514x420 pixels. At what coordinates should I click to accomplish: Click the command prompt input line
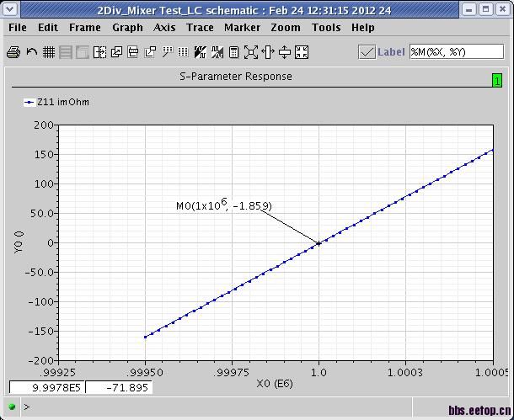point(217,407)
